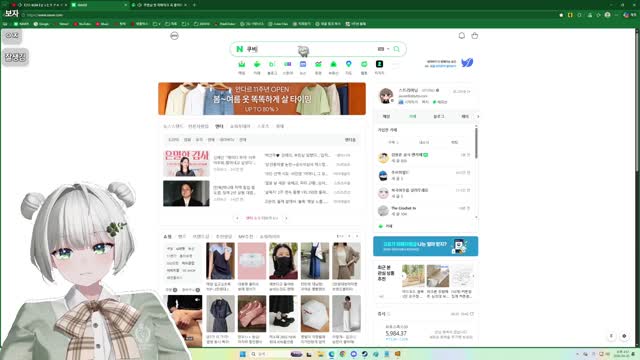Open the blue promotional banner below the cafe list

click(425, 246)
